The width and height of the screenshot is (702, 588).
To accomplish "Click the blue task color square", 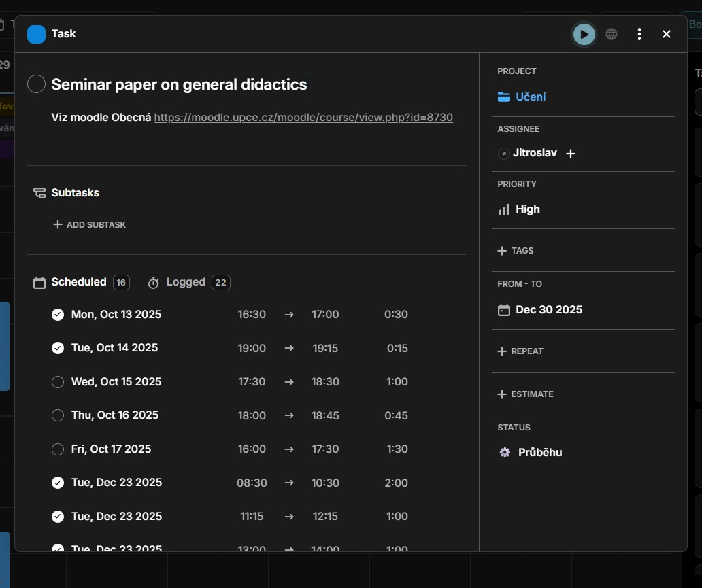I will point(36,34).
